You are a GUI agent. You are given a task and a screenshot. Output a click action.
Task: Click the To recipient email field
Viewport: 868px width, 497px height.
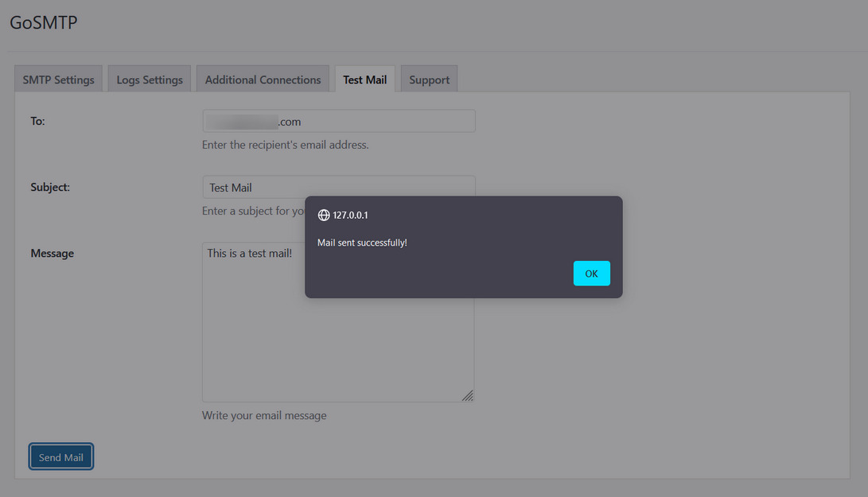click(x=339, y=121)
